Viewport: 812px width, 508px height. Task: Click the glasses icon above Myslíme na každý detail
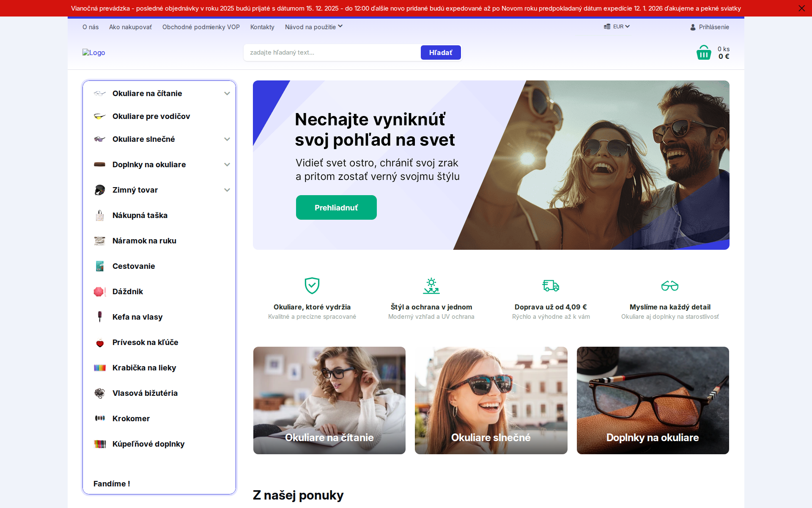[669, 286]
